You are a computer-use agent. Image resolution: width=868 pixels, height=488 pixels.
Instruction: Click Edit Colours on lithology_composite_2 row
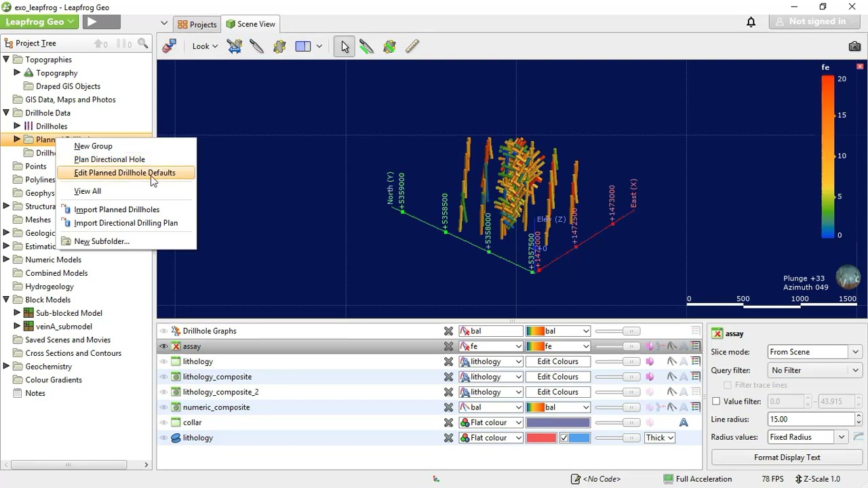pyautogui.click(x=557, y=392)
